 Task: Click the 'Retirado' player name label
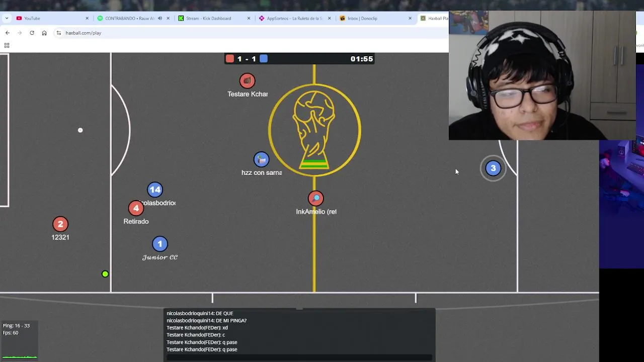tap(136, 221)
